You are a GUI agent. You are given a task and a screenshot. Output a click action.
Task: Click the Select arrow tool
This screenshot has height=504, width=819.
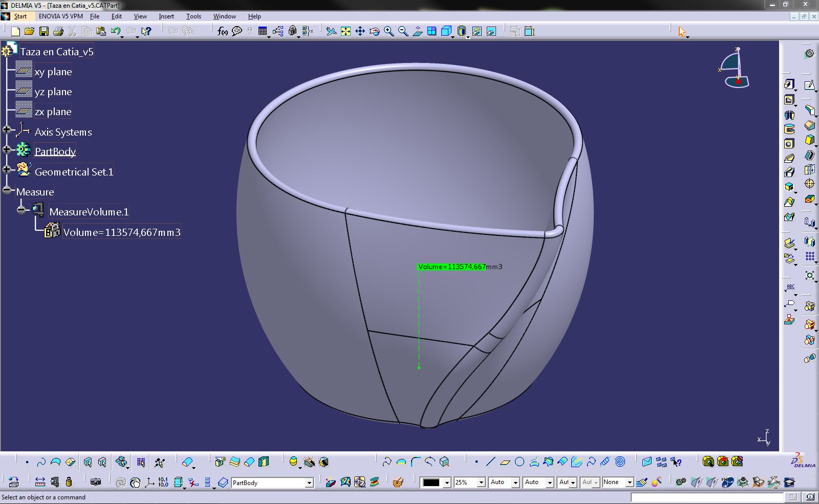click(x=682, y=32)
